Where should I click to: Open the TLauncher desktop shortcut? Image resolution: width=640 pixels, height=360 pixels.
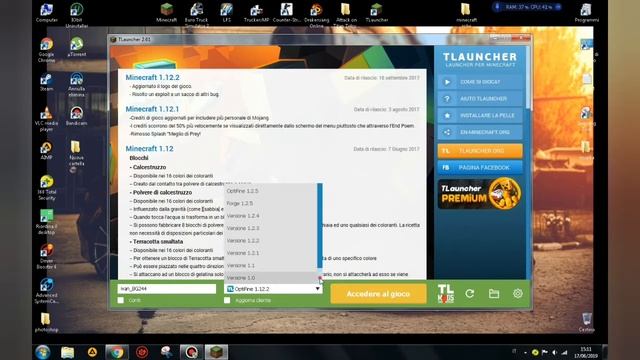376,12
